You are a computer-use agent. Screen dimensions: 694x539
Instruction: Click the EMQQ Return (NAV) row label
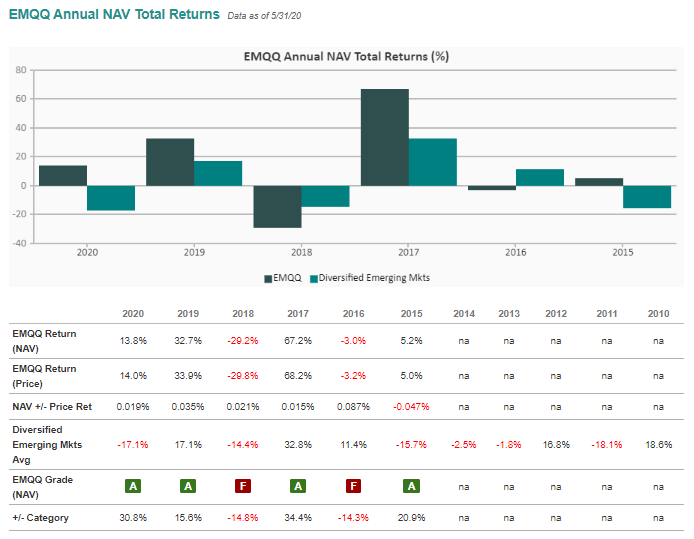click(44, 341)
